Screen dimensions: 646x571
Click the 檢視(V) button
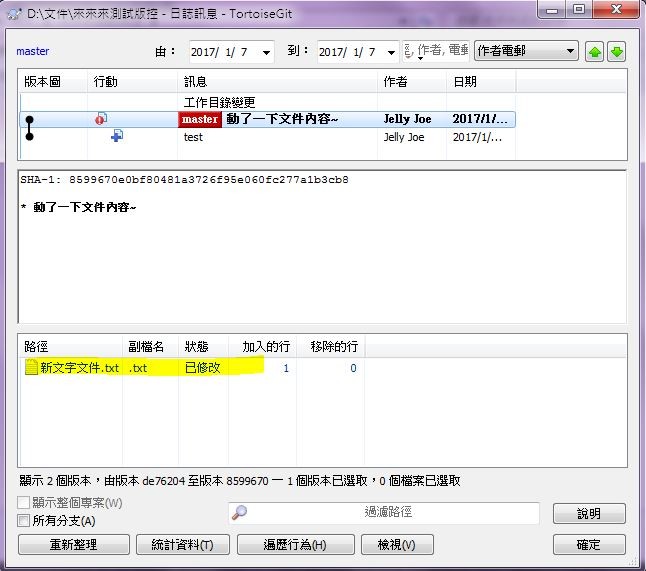click(397, 545)
